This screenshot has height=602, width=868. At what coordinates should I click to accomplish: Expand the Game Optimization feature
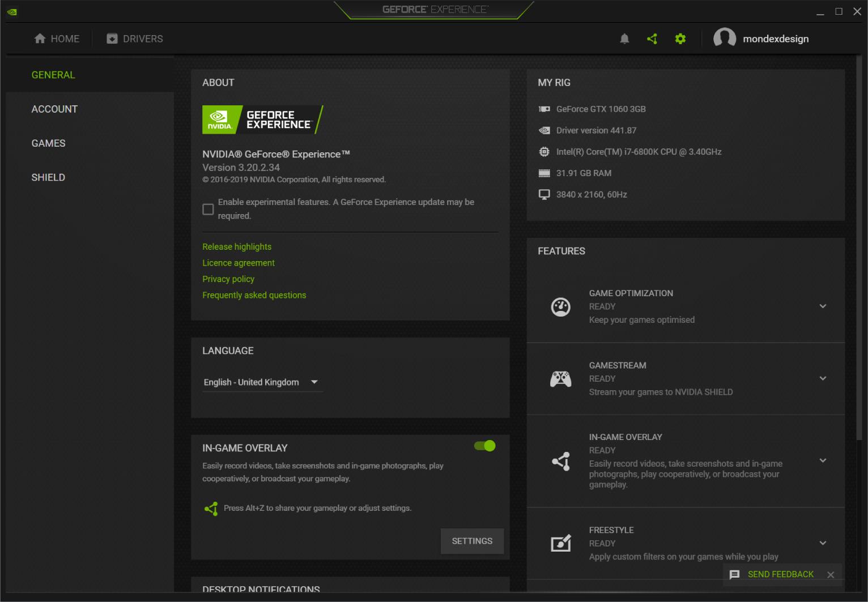[823, 306]
